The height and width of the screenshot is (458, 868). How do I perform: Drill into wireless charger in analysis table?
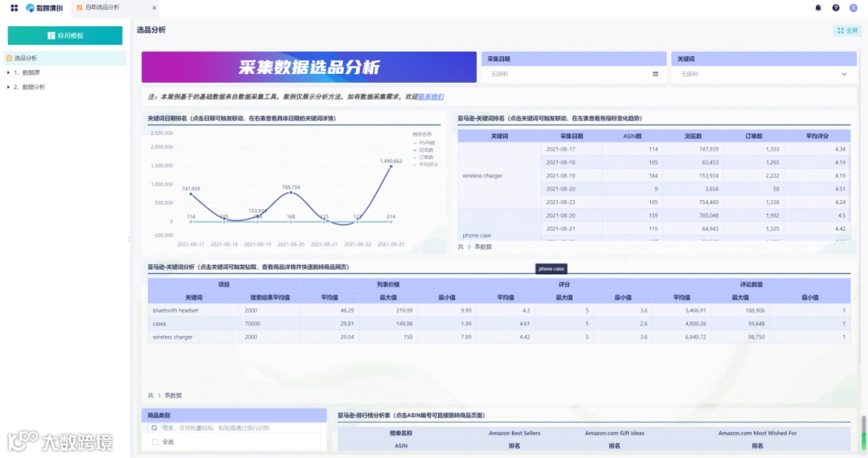[173, 337]
